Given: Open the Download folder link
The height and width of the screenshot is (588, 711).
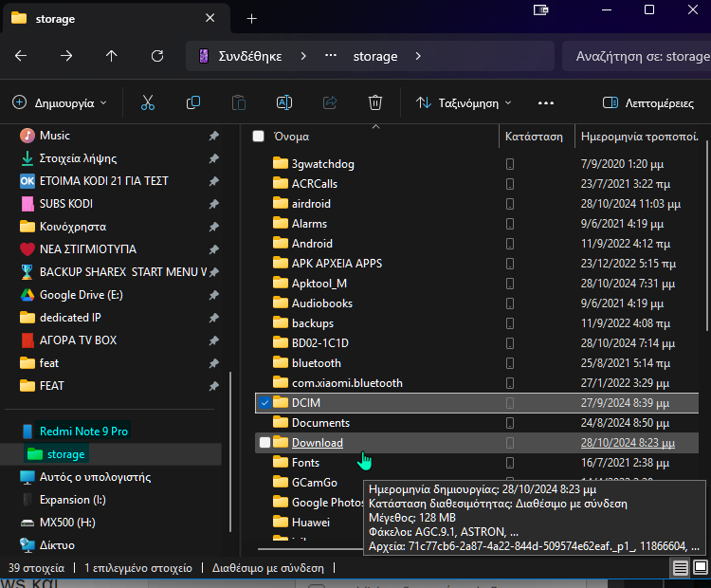Looking at the screenshot, I should 318,442.
